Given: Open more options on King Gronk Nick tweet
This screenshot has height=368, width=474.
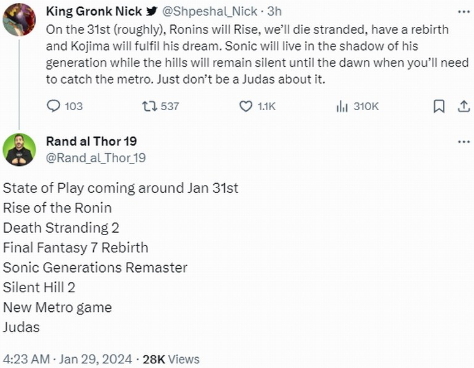Looking at the screenshot, I should tap(464, 12).
